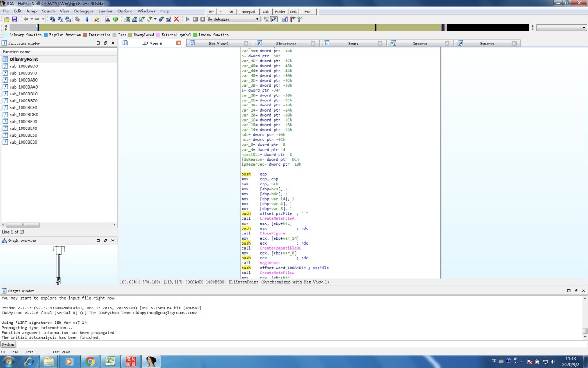
Task: Switch to the Imports tab
Action: (x=420, y=43)
